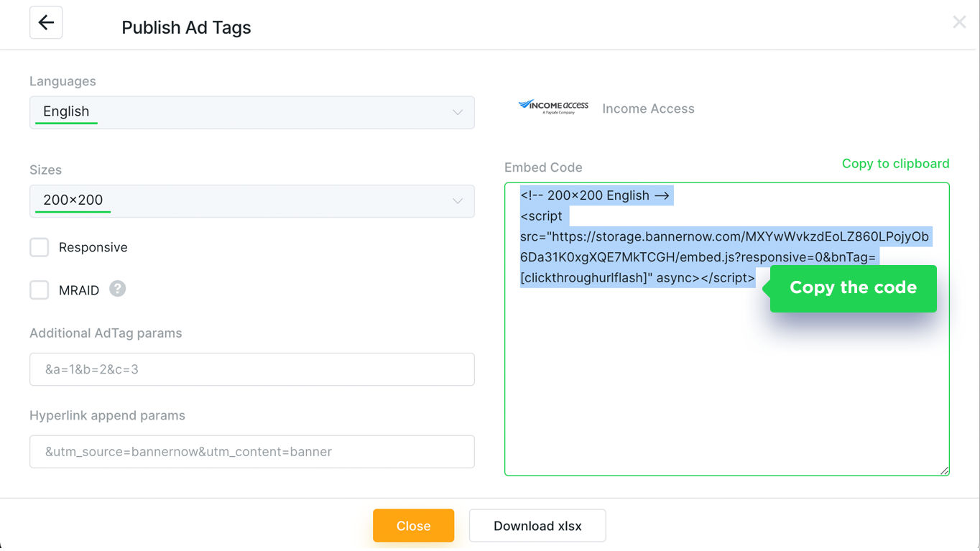Image resolution: width=980 pixels, height=551 pixels.
Task: Click the Income Access network name text
Action: (x=648, y=108)
